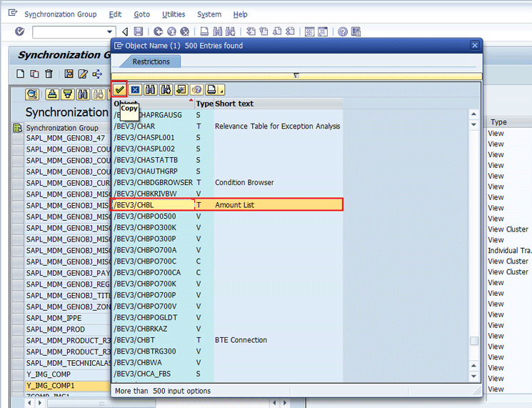Click the Help question mark icon
This screenshot has width=532, height=408.
343,31
